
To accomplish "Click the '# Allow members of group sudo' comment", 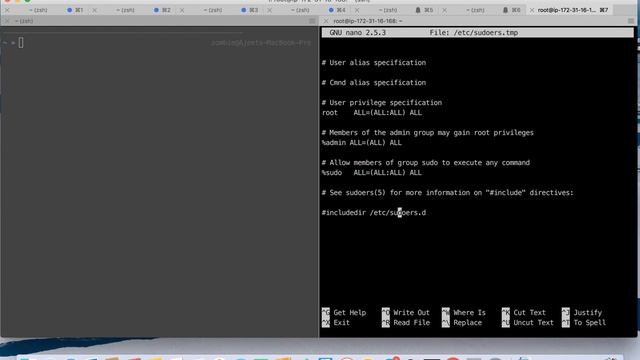I will tap(426, 162).
